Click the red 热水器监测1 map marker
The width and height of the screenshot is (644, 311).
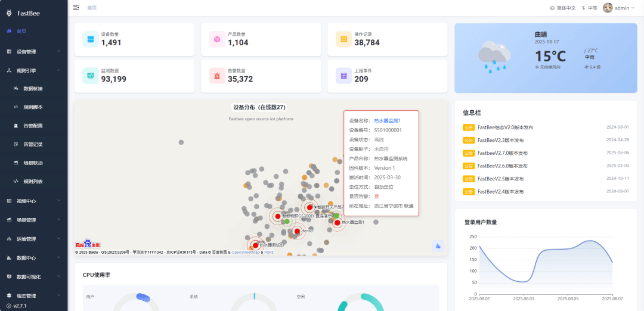337,222
